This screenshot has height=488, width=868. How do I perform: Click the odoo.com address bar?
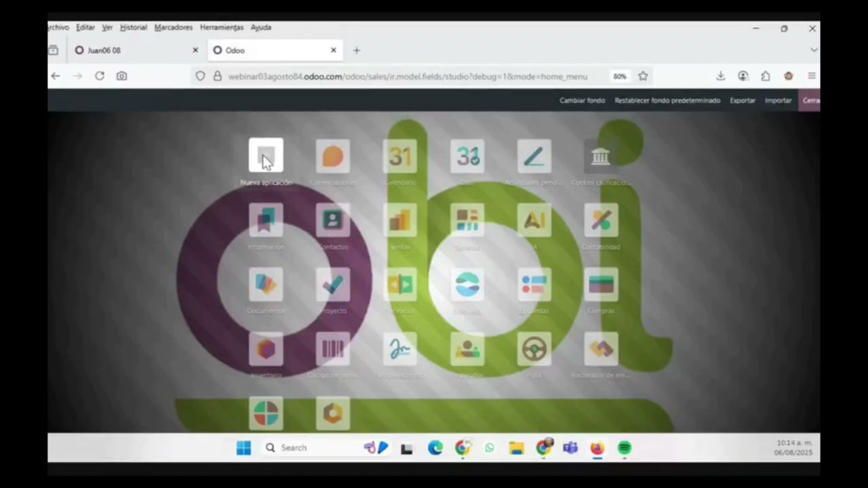[407, 77]
